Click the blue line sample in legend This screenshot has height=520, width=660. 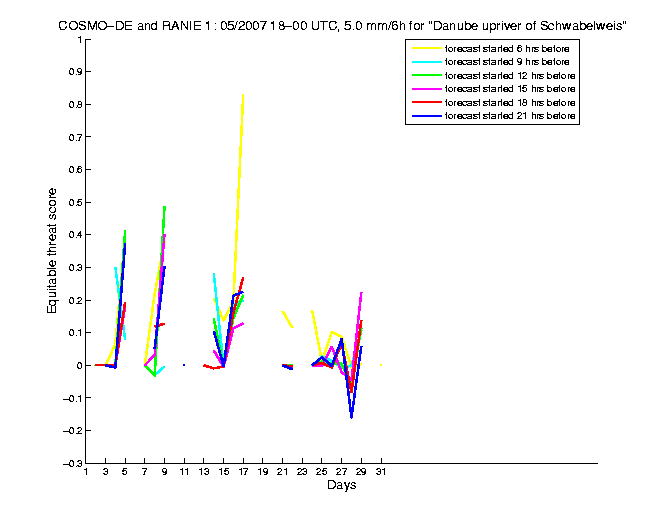(x=425, y=118)
